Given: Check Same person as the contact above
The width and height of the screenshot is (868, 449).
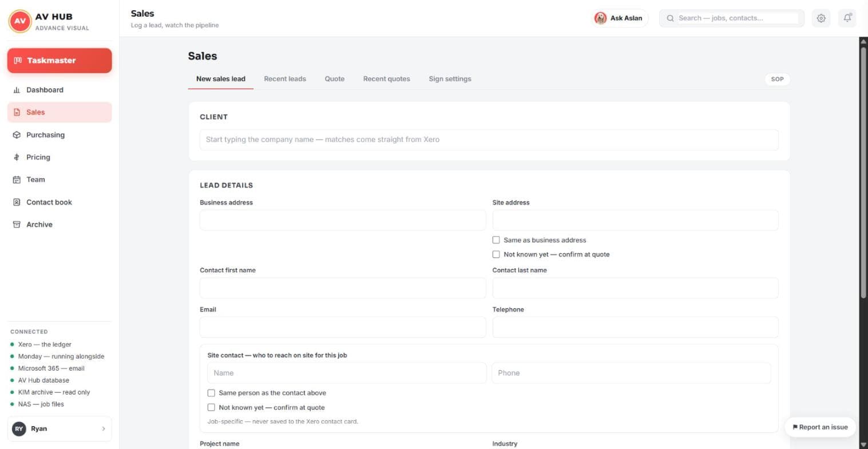Looking at the screenshot, I should 211,393.
